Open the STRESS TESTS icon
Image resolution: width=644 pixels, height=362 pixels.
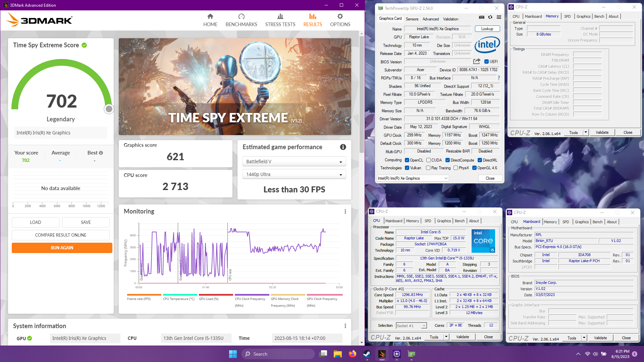[280, 16]
